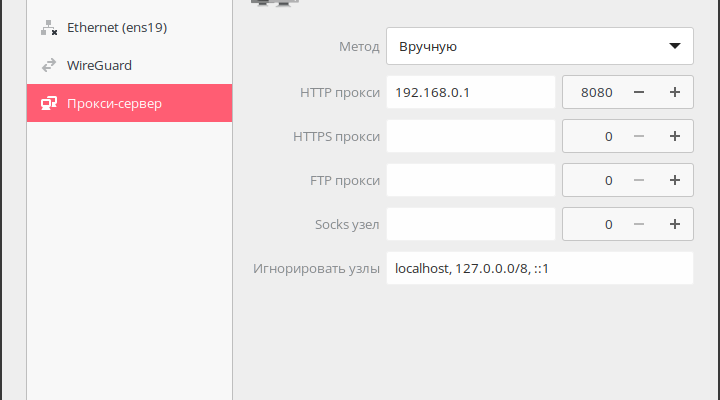Image resolution: width=720 pixels, height=400 pixels.
Task: Click the WireGuard arrows icon
Action: coord(47,66)
